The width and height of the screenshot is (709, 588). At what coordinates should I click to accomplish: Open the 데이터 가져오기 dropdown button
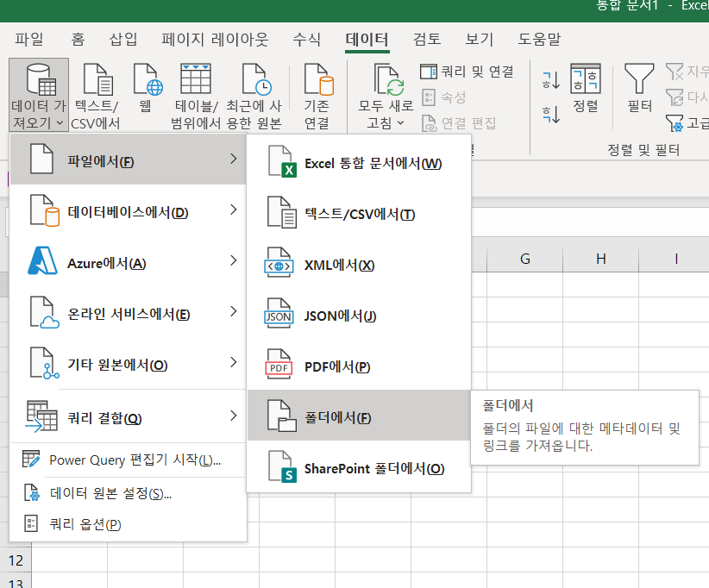39,95
